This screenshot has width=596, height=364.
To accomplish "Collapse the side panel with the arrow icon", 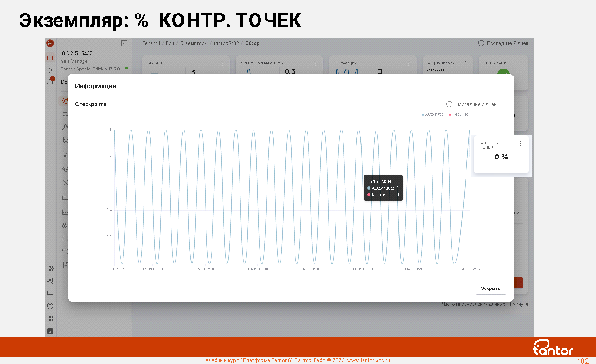I will 124,43.
